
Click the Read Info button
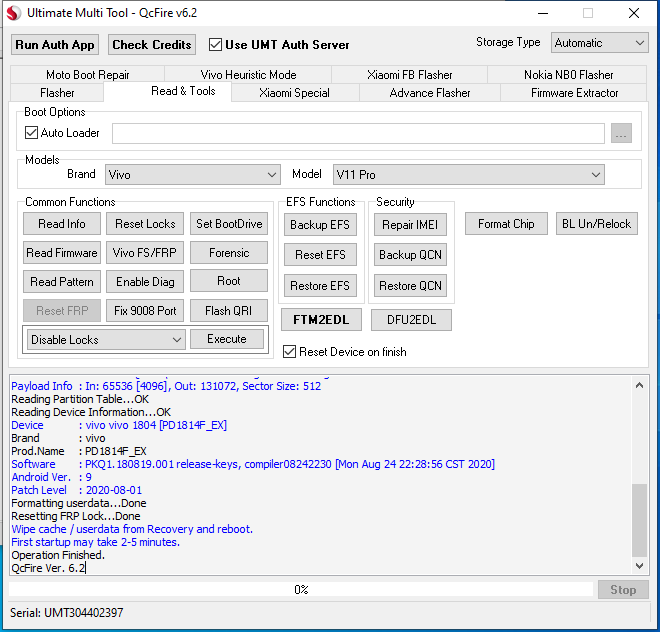(62, 224)
